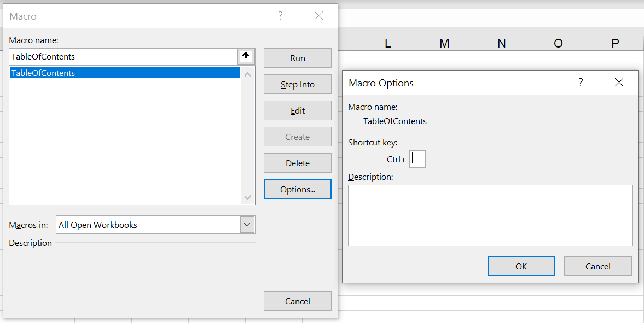Open macro Options button
This screenshot has width=644, height=323.
(x=297, y=189)
